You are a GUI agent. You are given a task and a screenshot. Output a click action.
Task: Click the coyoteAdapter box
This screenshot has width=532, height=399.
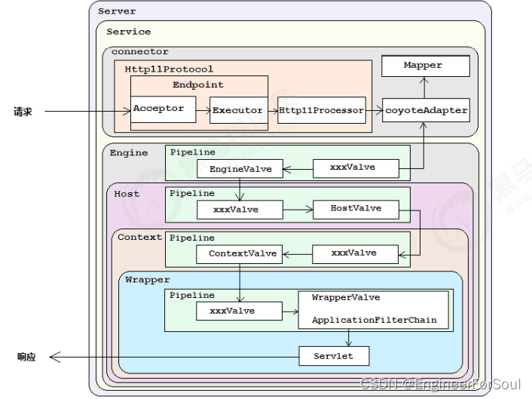426,110
